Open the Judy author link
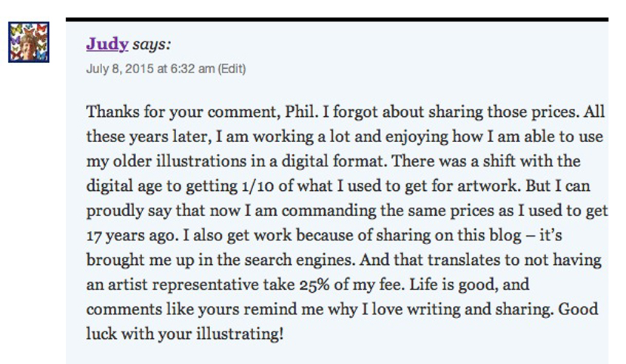This screenshot has height=364, width=626. pyautogui.click(x=107, y=44)
